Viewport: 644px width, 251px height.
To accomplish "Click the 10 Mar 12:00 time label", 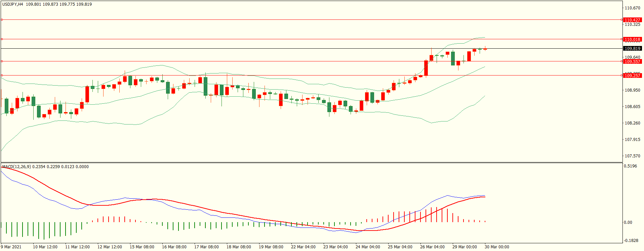I will click(x=45, y=247).
